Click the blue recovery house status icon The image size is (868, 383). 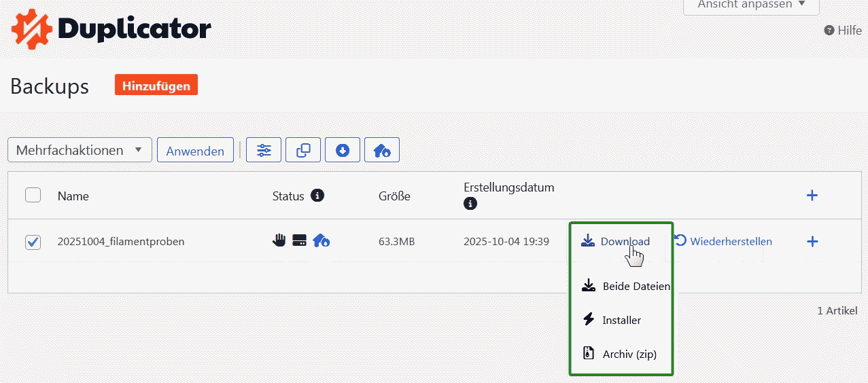click(321, 240)
